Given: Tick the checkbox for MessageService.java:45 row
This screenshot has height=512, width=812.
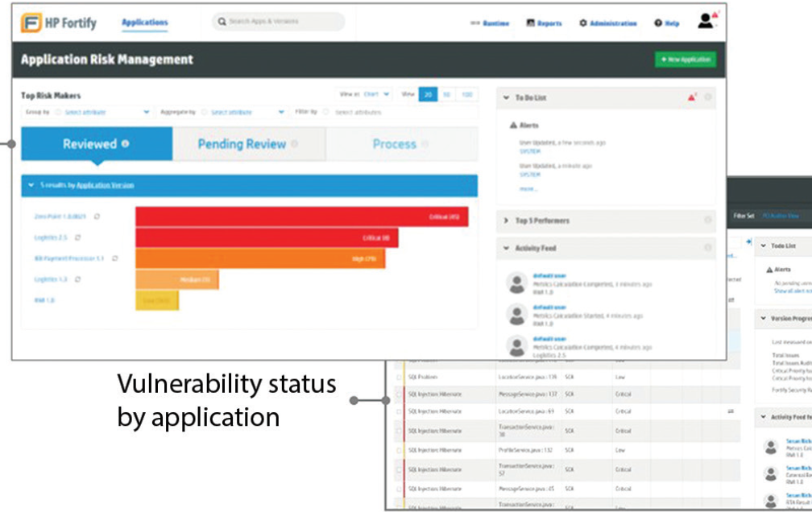Looking at the screenshot, I should [399, 489].
